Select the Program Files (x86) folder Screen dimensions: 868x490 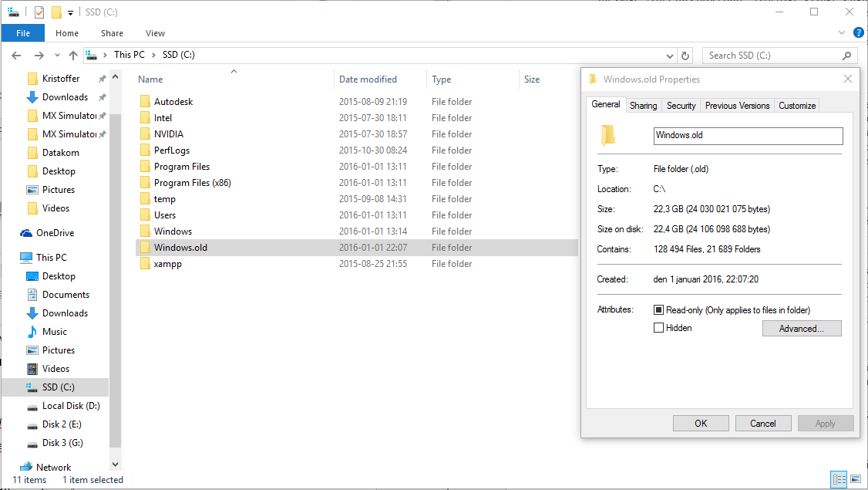[x=192, y=182]
